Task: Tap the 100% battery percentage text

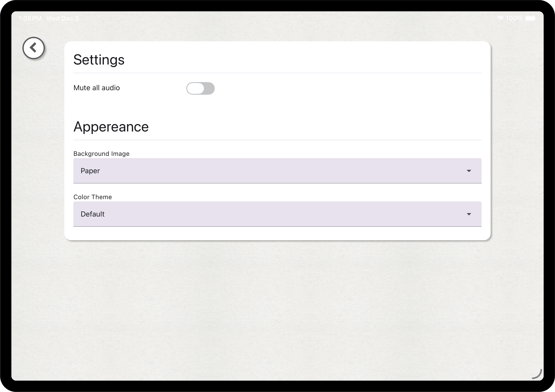Action: point(514,18)
